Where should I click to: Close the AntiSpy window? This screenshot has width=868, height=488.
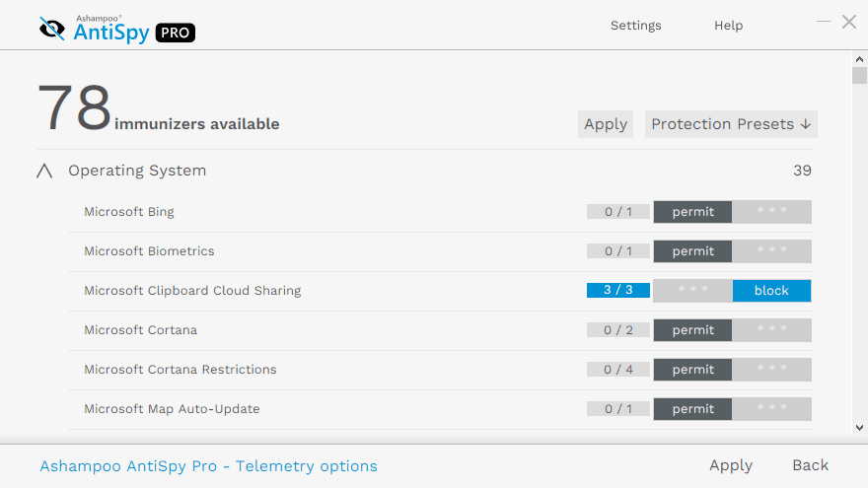[x=848, y=22]
